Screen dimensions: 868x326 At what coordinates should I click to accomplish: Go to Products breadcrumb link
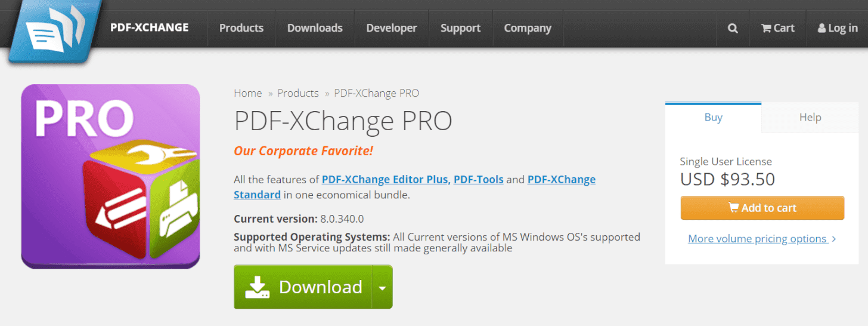[298, 93]
